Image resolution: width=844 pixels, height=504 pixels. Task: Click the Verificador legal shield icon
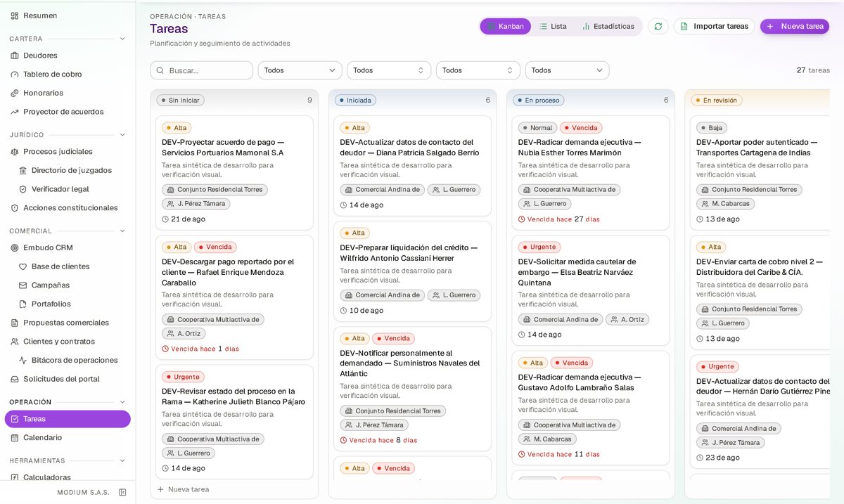pyautogui.click(x=23, y=189)
